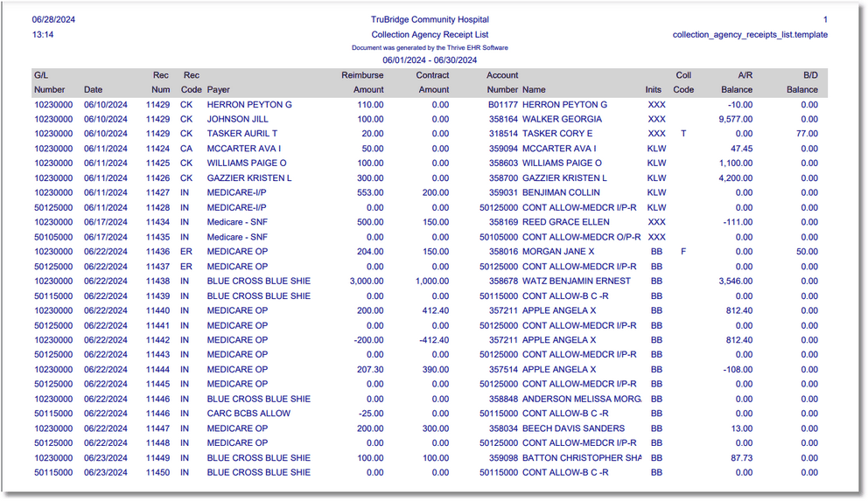Click contract amount '1,000.00'
The image size is (868, 501).
pos(431,281)
